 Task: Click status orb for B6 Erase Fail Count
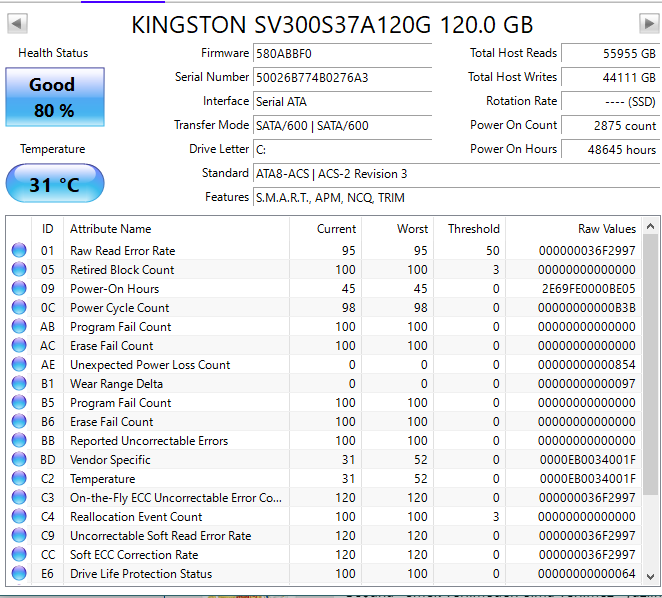[19, 421]
